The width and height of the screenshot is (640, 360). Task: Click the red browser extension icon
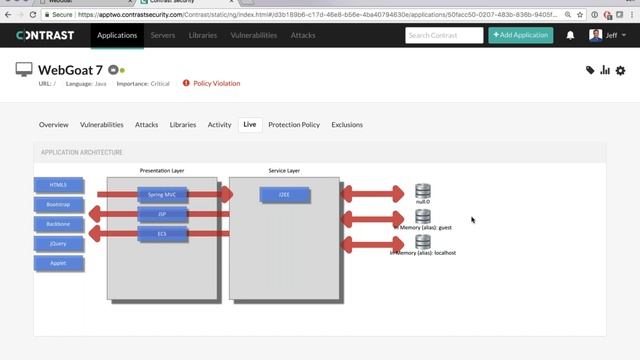[x=607, y=15]
